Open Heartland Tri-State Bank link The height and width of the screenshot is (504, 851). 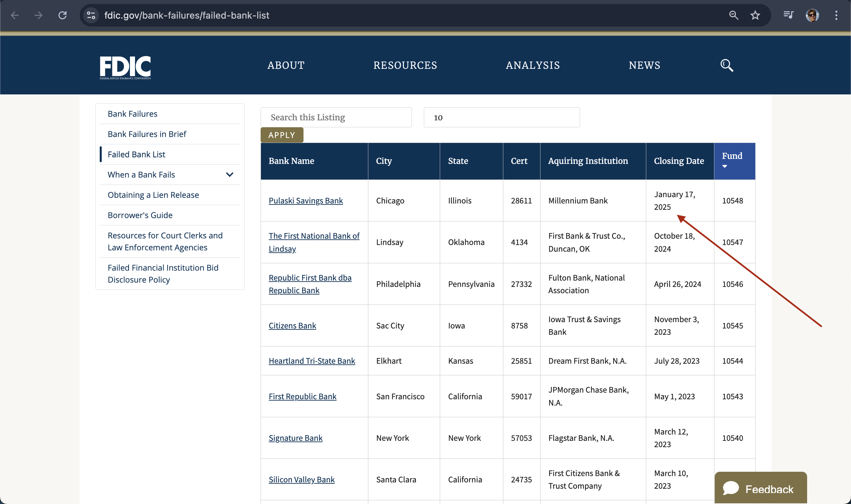[x=312, y=361]
